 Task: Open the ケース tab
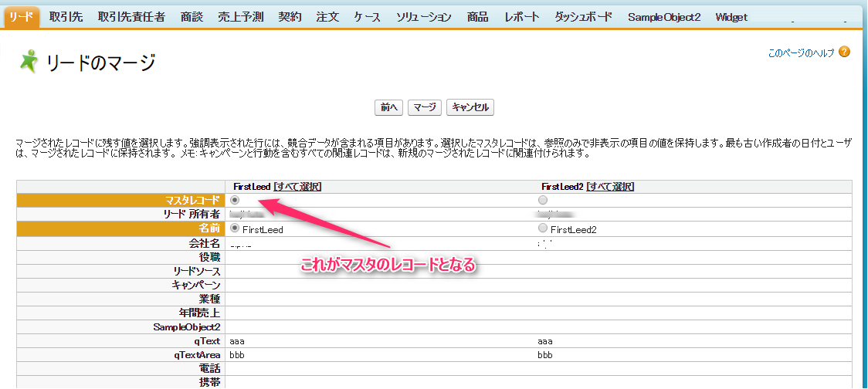click(368, 17)
